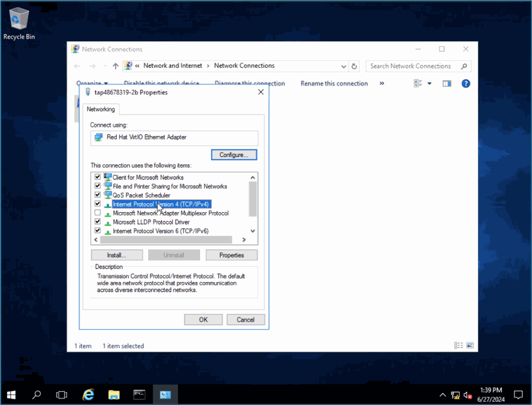Open Task View on taskbar
Screen dimensions: 532x405
[x=61, y=395]
